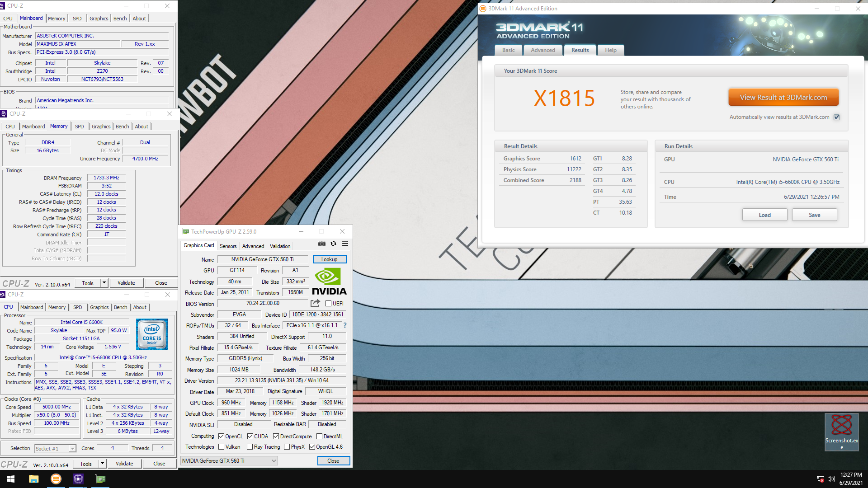Switch to 3DMark Basic tab
This screenshot has height=488, width=868.
509,50
